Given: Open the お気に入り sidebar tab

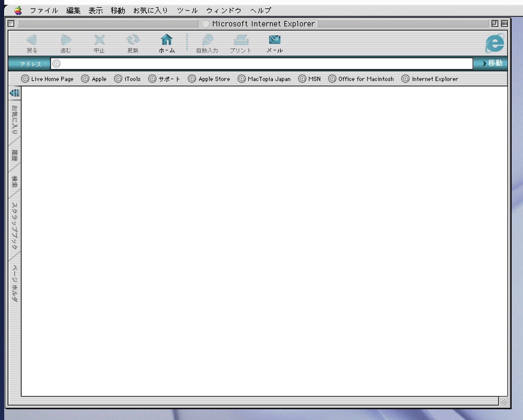Looking at the screenshot, I should [x=15, y=120].
